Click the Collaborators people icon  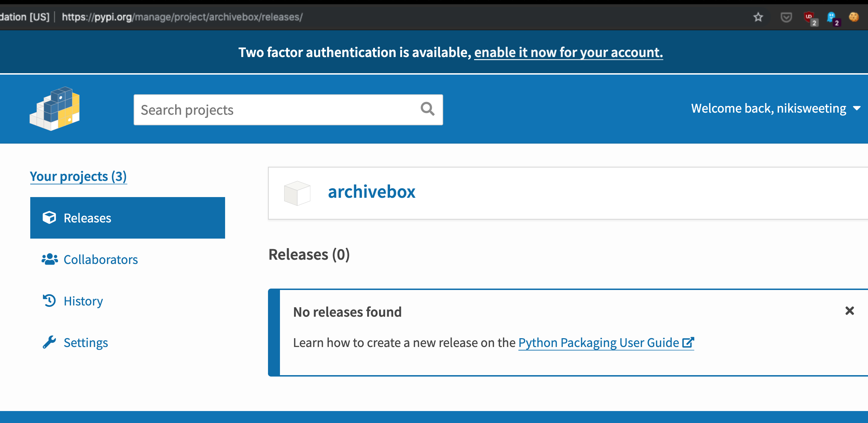(x=50, y=259)
